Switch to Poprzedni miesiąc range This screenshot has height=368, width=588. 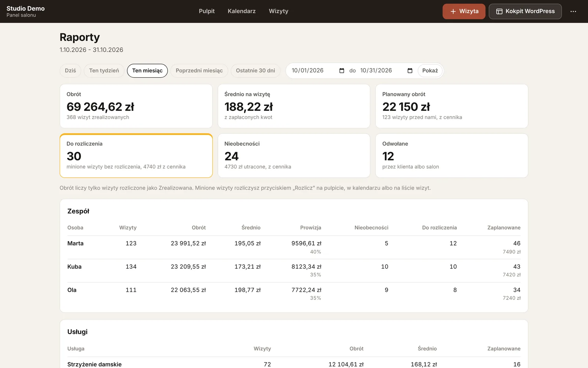click(199, 71)
